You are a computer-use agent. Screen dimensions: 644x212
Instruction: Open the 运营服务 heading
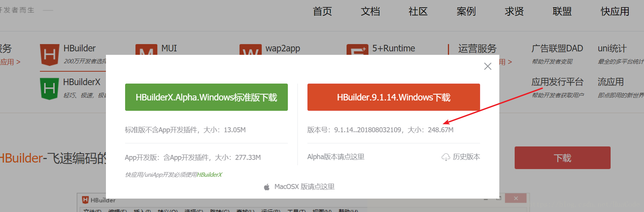pyautogui.click(x=477, y=48)
